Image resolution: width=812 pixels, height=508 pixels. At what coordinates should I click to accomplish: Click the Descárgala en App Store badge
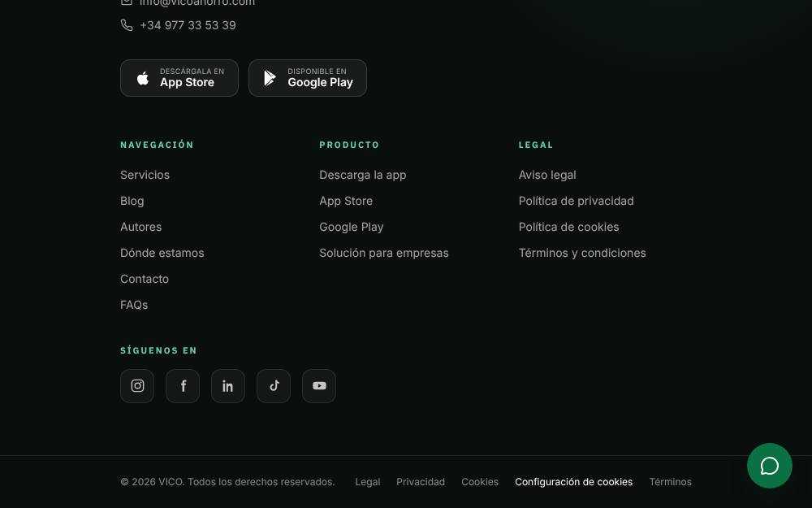pyautogui.click(x=179, y=78)
